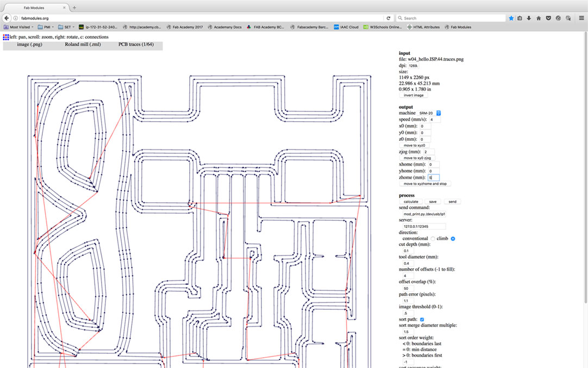The width and height of the screenshot is (588, 368).
Task: Open the machine SRM-20 dropdown
Action: (x=429, y=113)
